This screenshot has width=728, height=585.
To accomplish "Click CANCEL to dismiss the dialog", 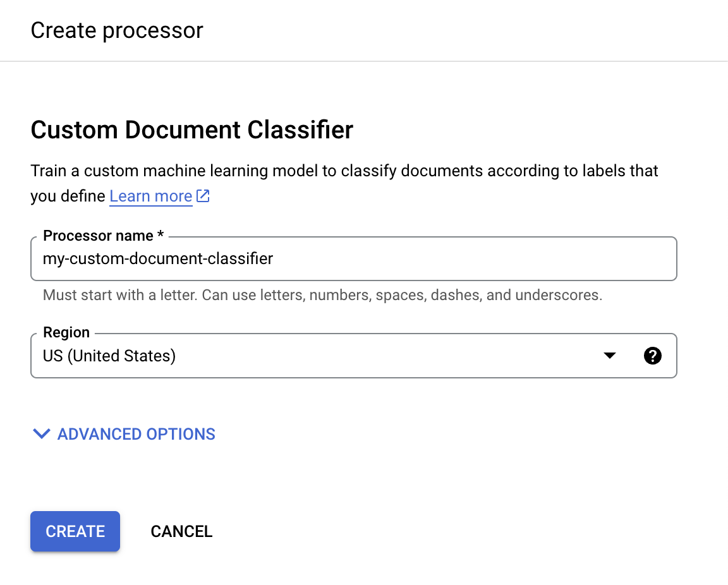I will click(x=181, y=531).
